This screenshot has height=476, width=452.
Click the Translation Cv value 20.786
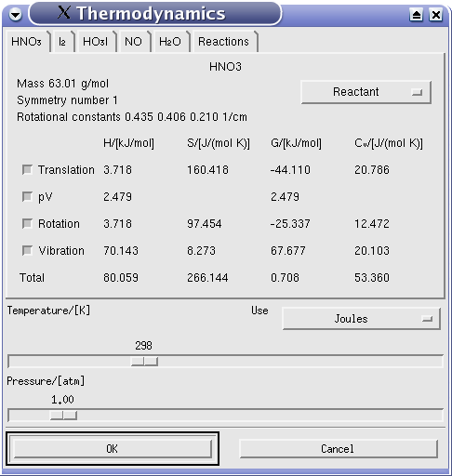(x=372, y=170)
